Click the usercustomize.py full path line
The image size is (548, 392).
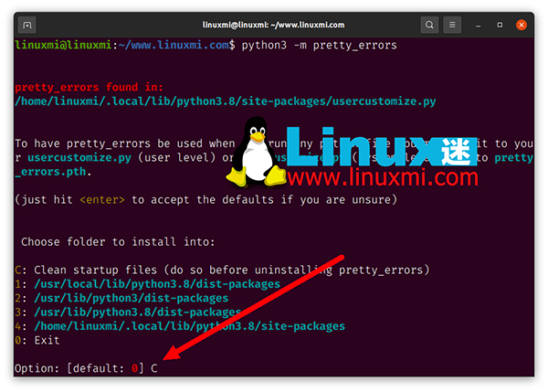pos(226,101)
